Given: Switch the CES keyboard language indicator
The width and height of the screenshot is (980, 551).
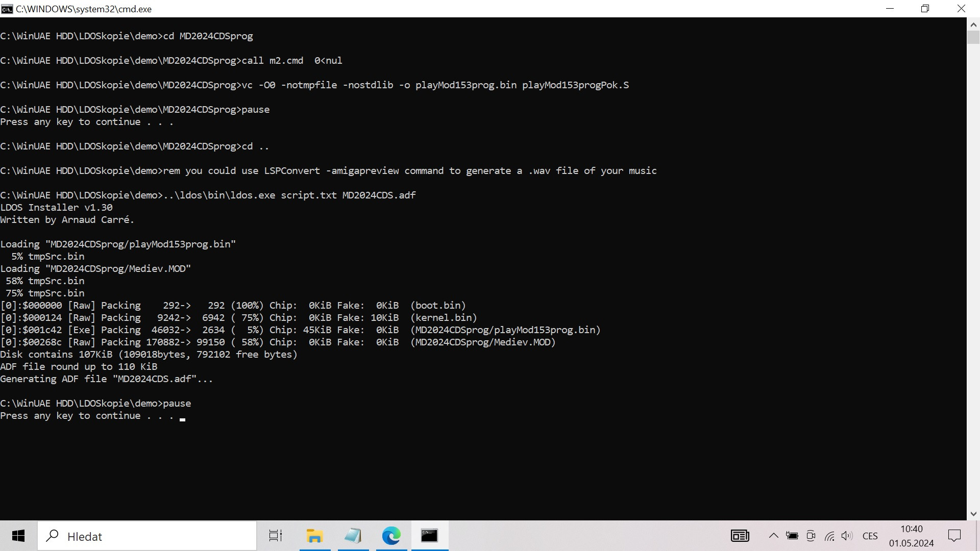Looking at the screenshot, I should pos(870,536).
